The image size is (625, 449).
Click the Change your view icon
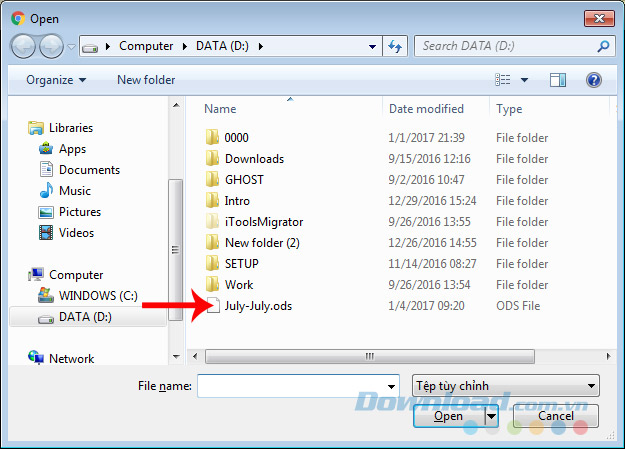tap(503, 80)
